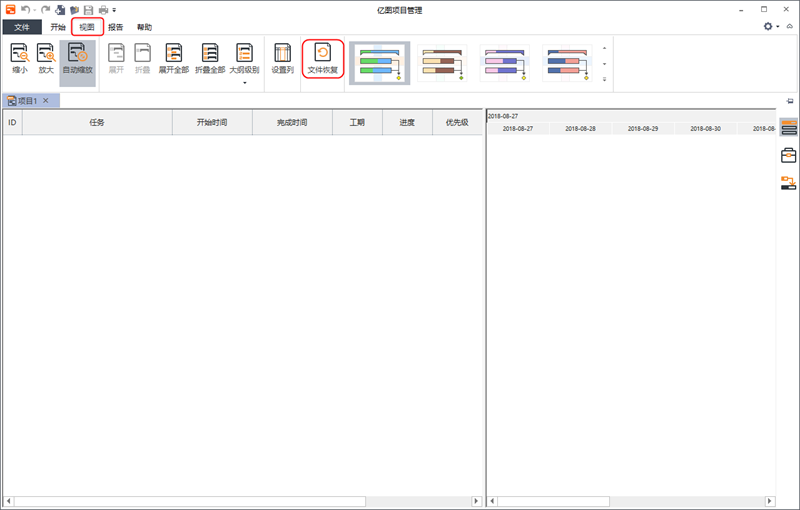Image resolution: width=800 pixels, height=510 pixels.
Task: Open the 文件 file menu
Action: click(x=22, y=27)
